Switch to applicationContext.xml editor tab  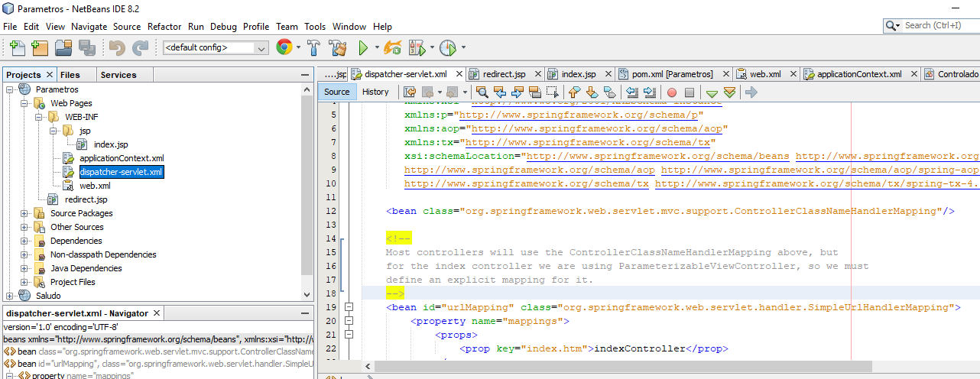coord(859,74)
